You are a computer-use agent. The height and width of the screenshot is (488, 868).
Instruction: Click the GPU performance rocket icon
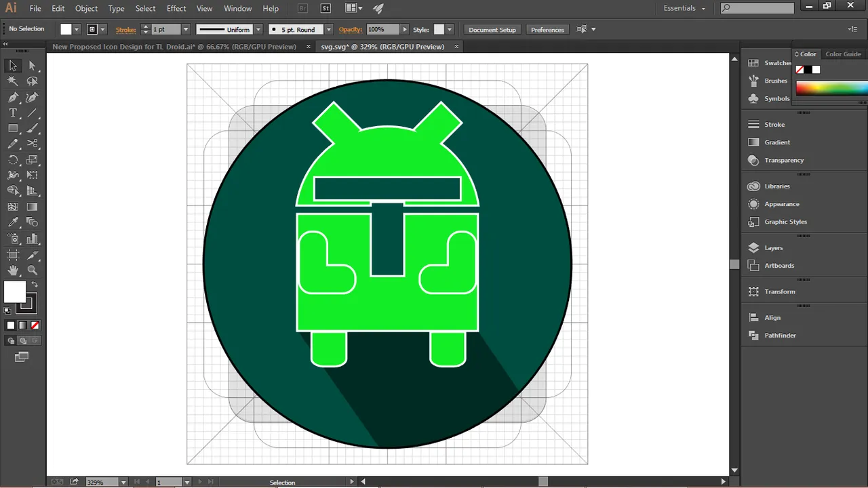pos(378,8)
